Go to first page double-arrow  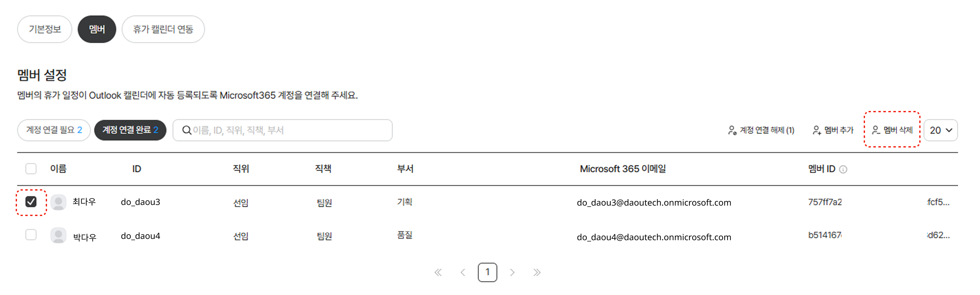[x=438, y=272]
